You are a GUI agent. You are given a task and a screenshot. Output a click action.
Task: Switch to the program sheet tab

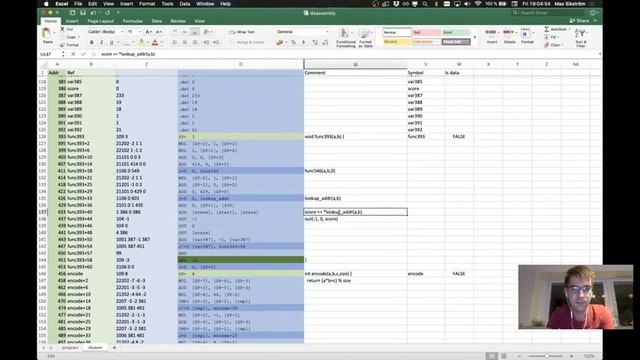[x=70, y=348]
